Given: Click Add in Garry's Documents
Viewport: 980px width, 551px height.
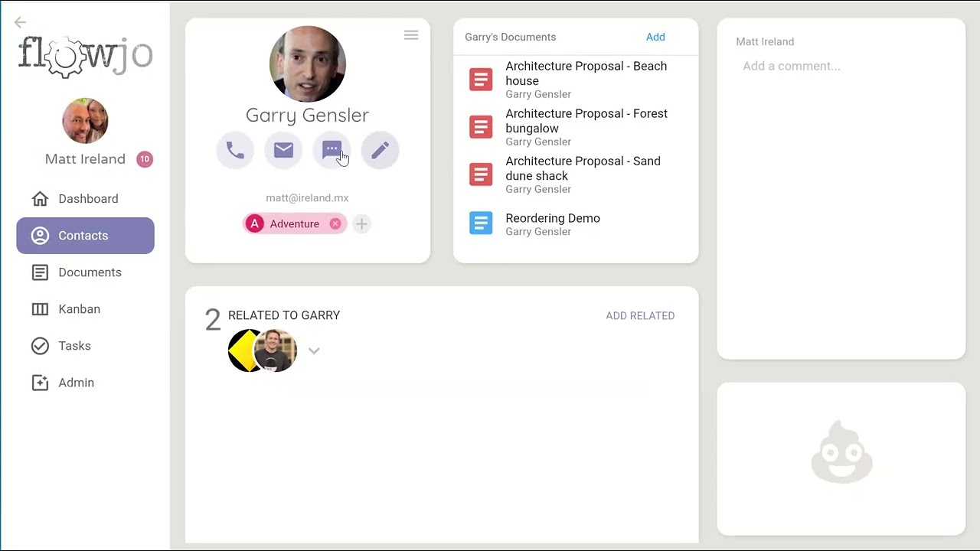Looking at the screenshot, I should point(655,37).
